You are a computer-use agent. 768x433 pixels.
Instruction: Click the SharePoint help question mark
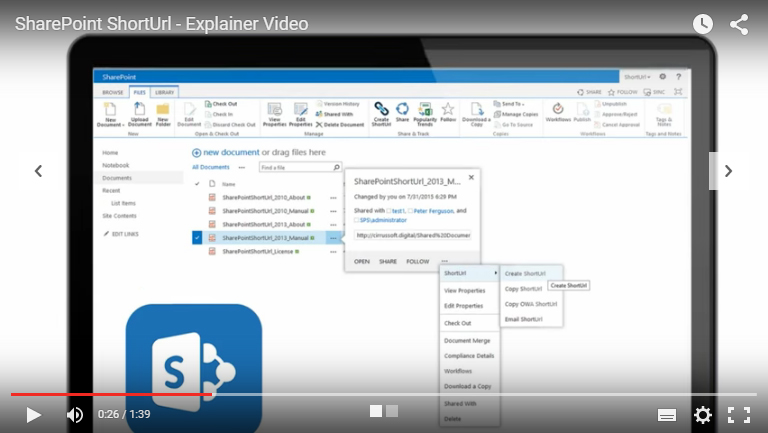click(678, 76)
